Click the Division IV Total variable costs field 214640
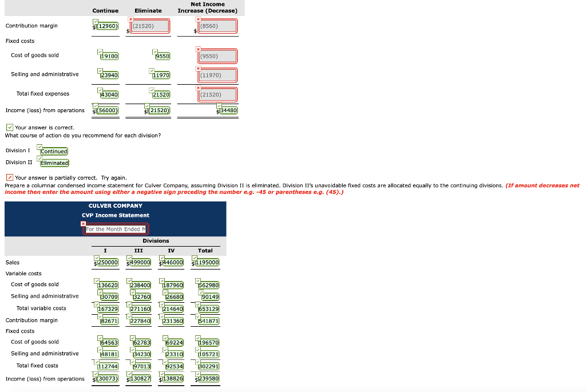This screenshot has width=586, height=392. click(172, 309)
